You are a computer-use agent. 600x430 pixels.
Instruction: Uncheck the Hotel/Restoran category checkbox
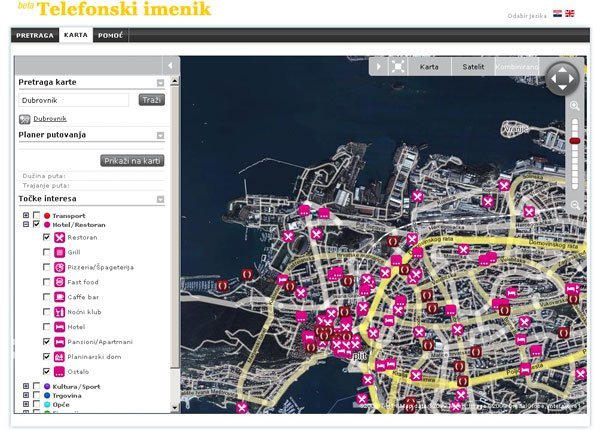pos(36,224)
